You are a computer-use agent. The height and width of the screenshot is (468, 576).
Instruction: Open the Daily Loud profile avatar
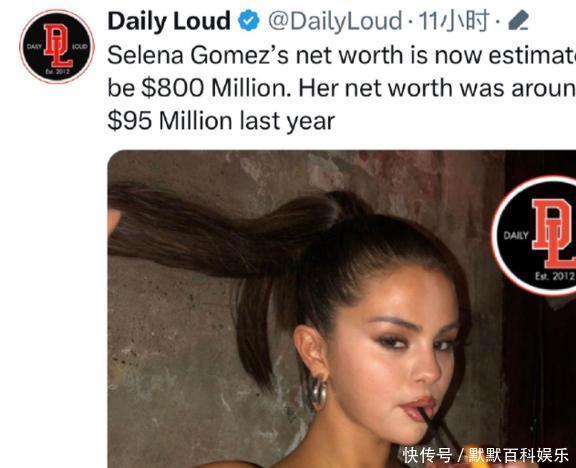coord(57,47)
